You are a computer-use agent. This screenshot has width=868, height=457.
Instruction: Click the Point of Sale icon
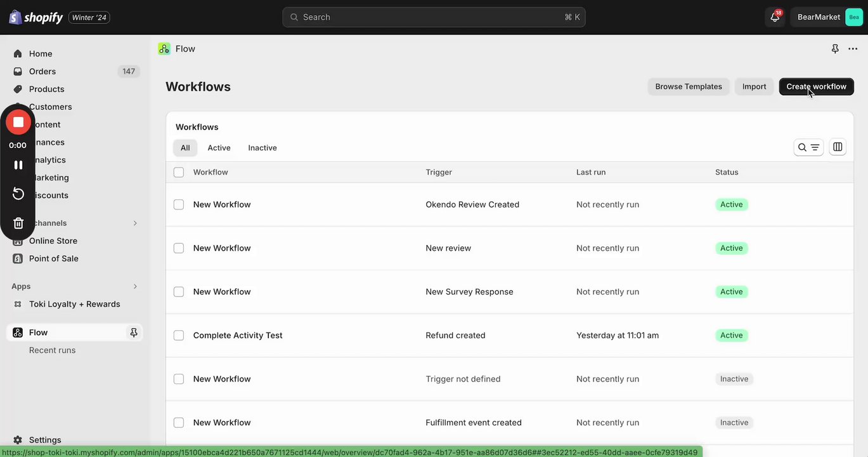18,259
